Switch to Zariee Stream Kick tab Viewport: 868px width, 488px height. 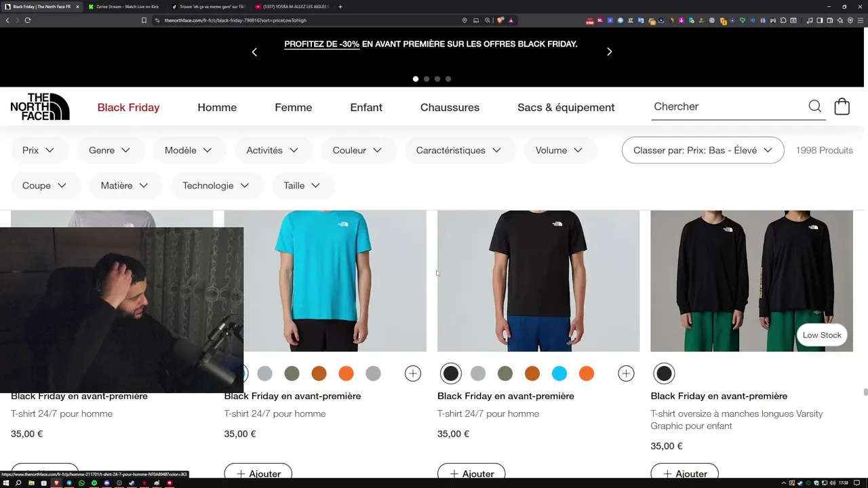click(127, 7)
